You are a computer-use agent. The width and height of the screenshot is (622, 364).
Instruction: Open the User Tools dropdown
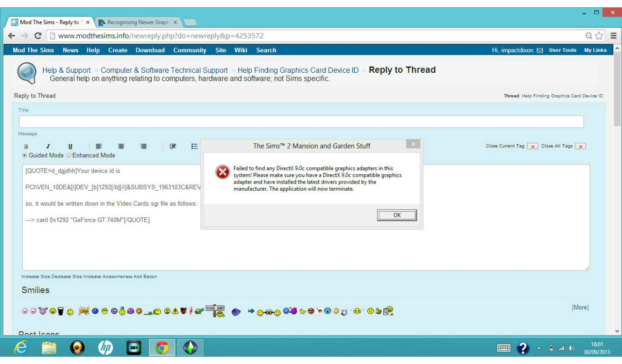pyautogui.click(x=563, y=50)
